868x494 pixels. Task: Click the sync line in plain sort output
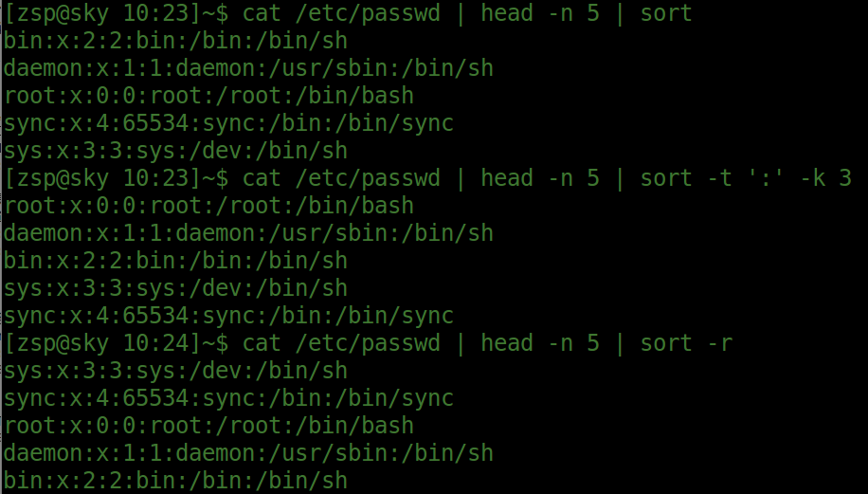click(228, 124)
